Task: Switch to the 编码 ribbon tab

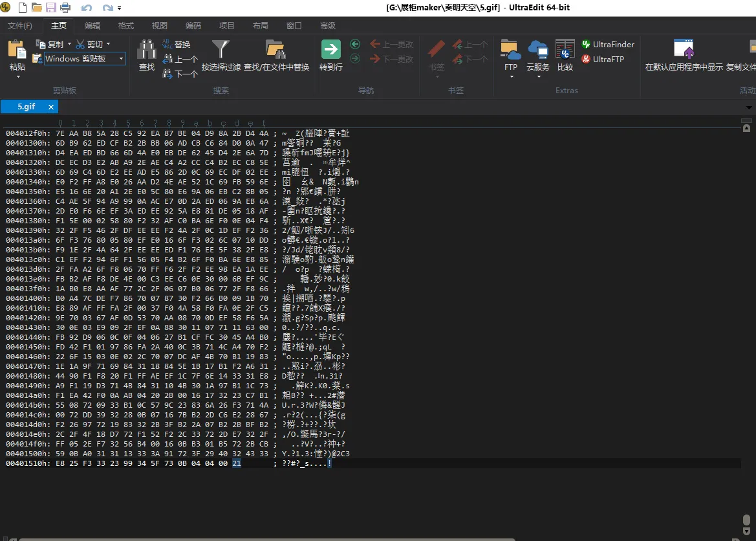Action: [x=193, y=26]
